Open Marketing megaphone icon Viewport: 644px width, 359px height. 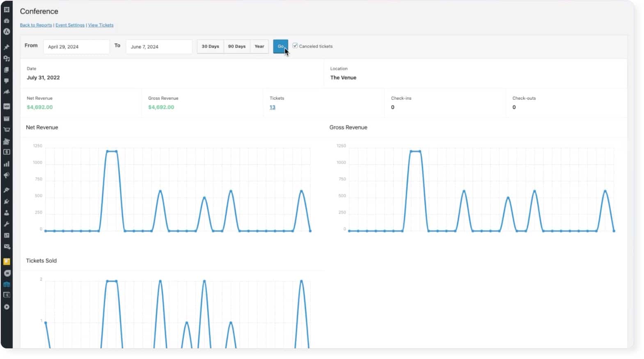7,176
